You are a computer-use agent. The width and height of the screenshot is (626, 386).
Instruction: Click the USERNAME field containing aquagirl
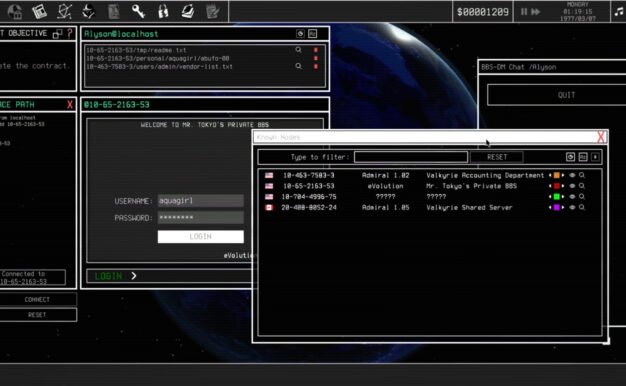pos(200,201)
